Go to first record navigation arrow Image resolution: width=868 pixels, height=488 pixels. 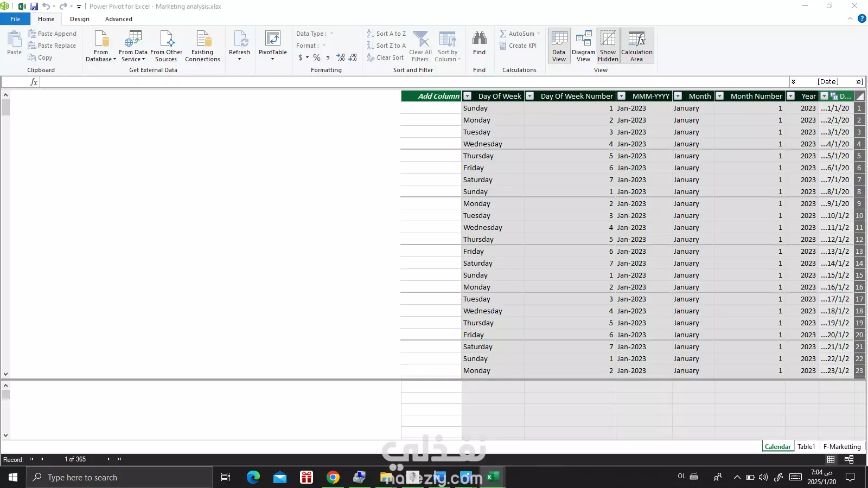point(31,459)
